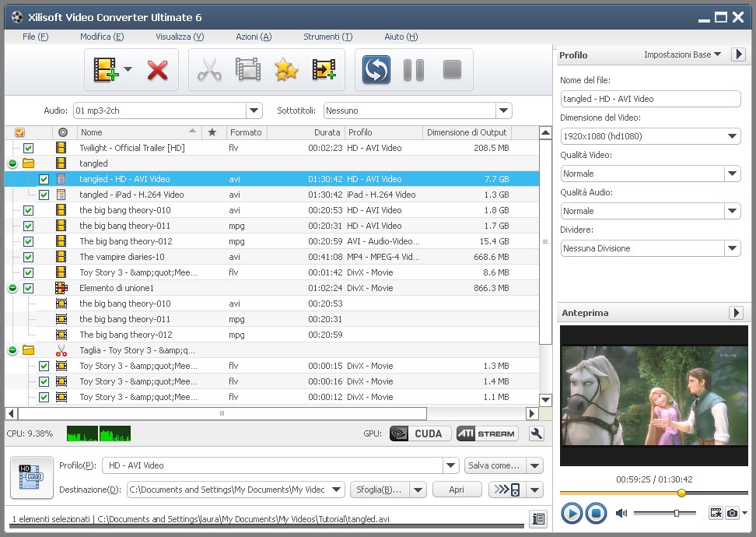The width and height of the screenshot is (756, 537).
Task: Click the scissors icon in Taglia row
Action: (61, 350)
